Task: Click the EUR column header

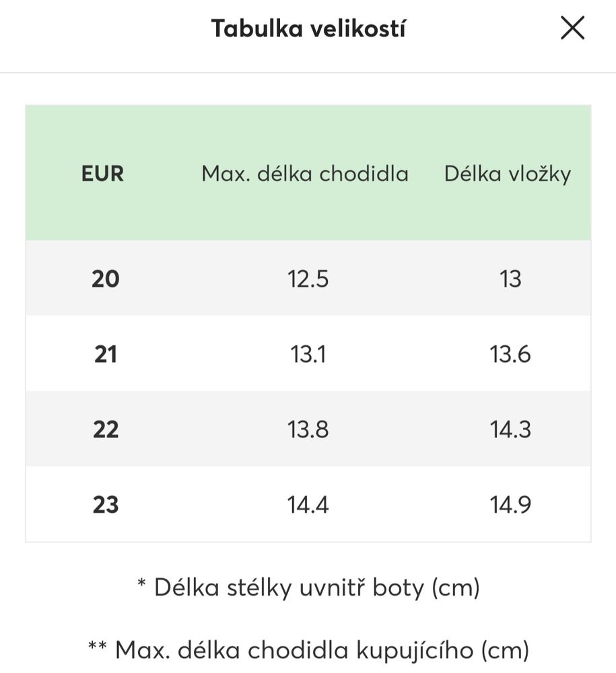Action: 103,174
